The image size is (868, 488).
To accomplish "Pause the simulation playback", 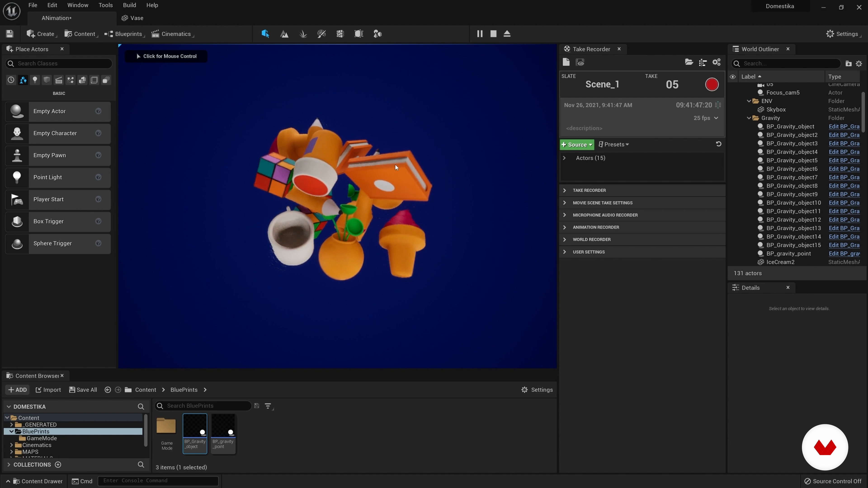I will pyautogui.click(x=479, y=34).
